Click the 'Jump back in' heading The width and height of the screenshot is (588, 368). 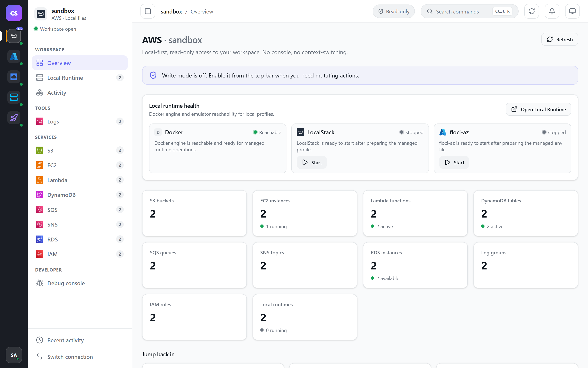pyautogui.click(x=158, y=354)
